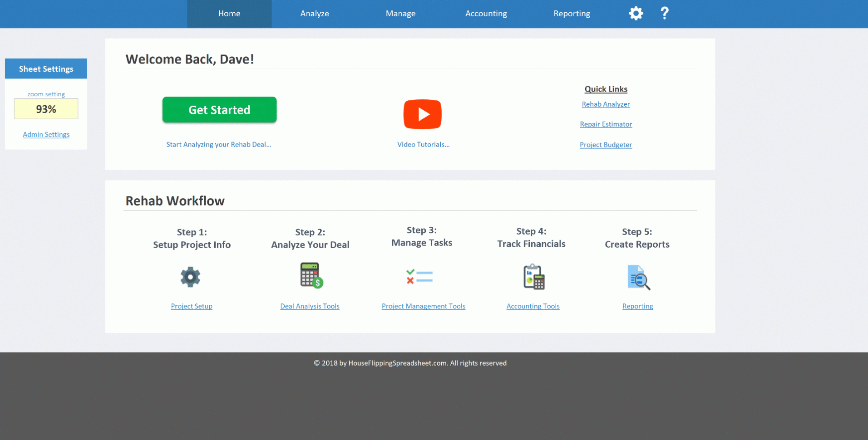Open the Admin Settings link
Viewport: 868px width, 440px height.
click(x=46, y=135)
